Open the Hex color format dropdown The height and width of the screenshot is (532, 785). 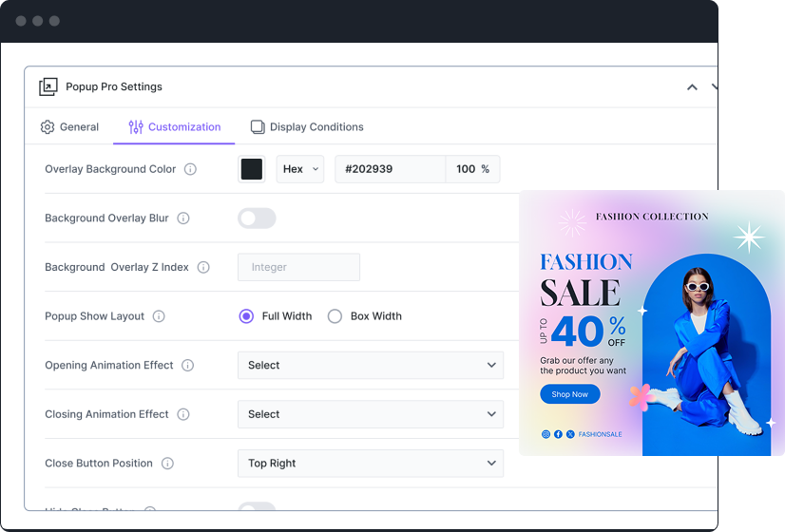pos(300,169)
